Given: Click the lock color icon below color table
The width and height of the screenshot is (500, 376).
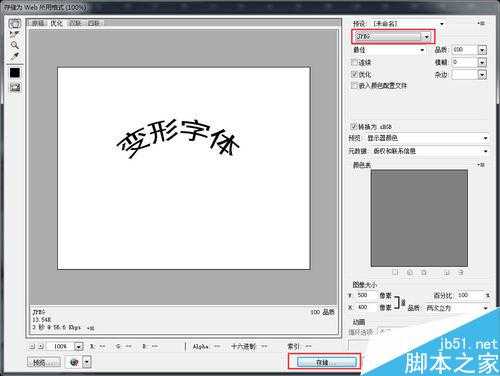Looking at the screenshot, I should click(424, 273).
